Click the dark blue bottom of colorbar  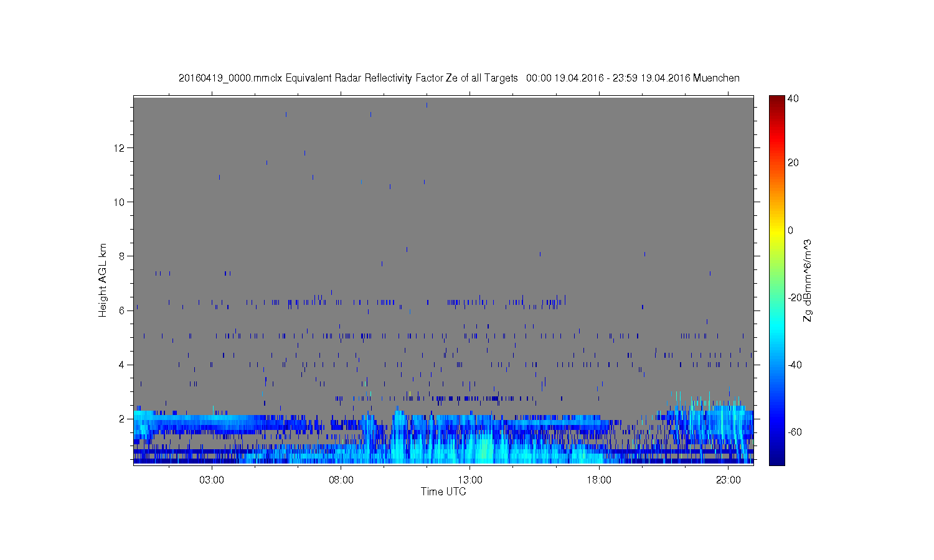[x=776, y=459]
